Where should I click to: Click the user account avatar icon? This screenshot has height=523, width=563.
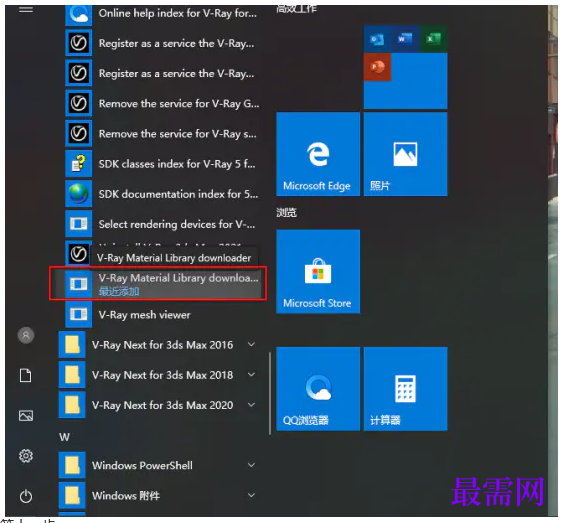[x=26, y=335]
